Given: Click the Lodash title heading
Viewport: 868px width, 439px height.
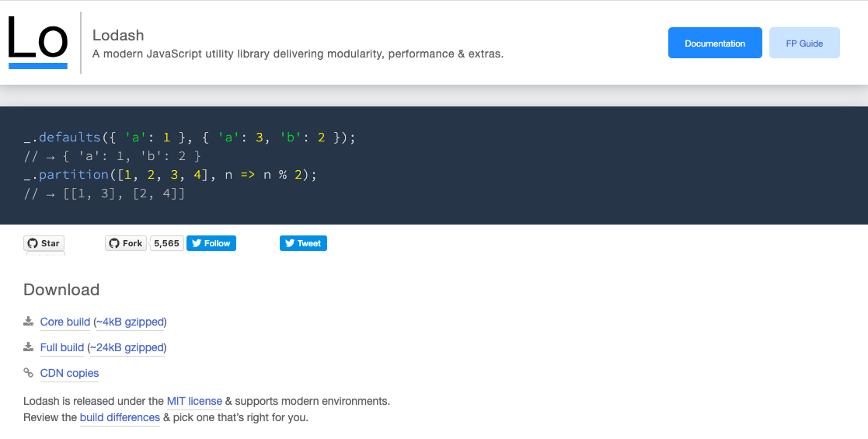Looking at the screenshot, I should 118,36.
